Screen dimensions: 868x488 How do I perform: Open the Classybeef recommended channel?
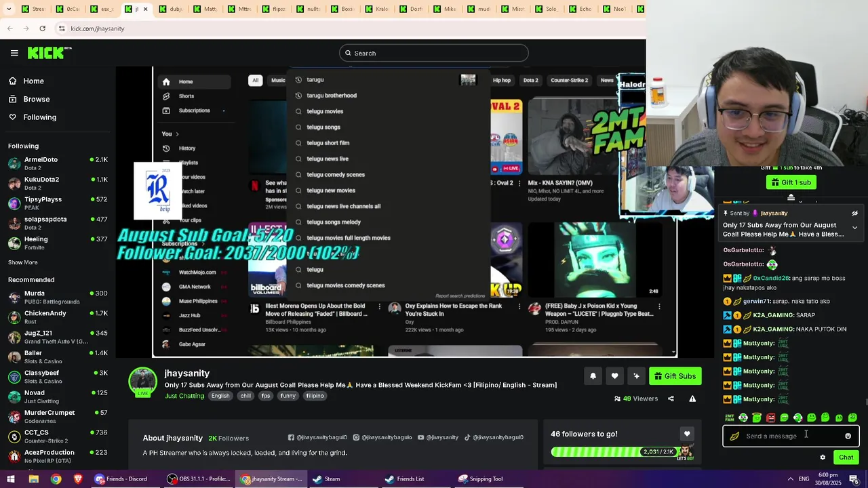(x=58, y=377)
